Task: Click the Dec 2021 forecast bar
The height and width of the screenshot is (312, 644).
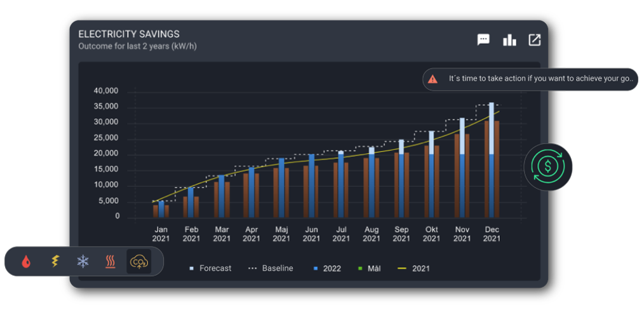Action: (x=492, y=127)
